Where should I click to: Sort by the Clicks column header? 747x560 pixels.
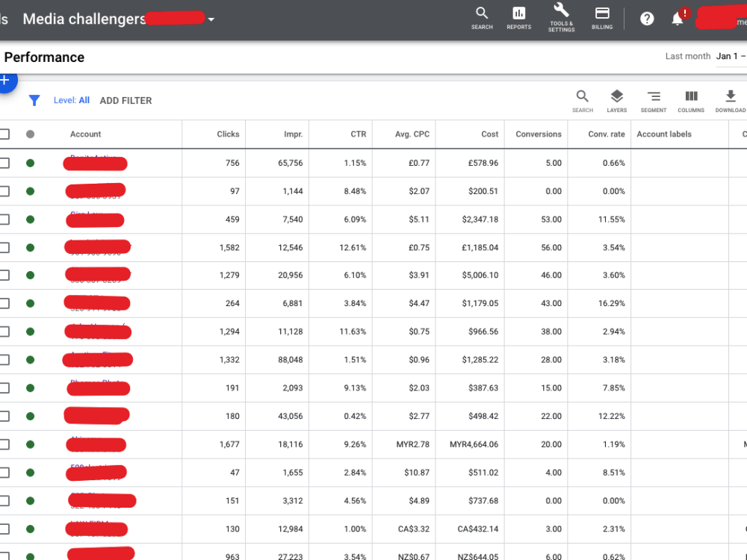228,134
